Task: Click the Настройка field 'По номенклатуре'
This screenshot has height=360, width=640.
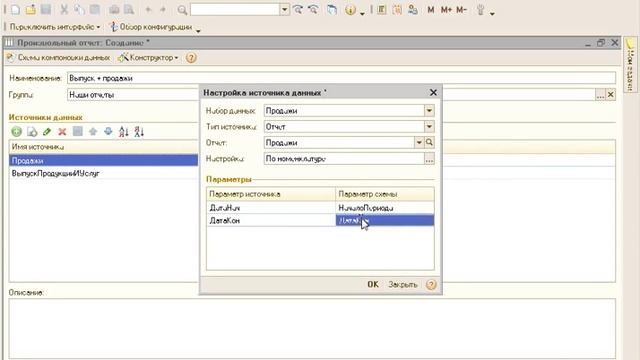Action: (344, 159)
